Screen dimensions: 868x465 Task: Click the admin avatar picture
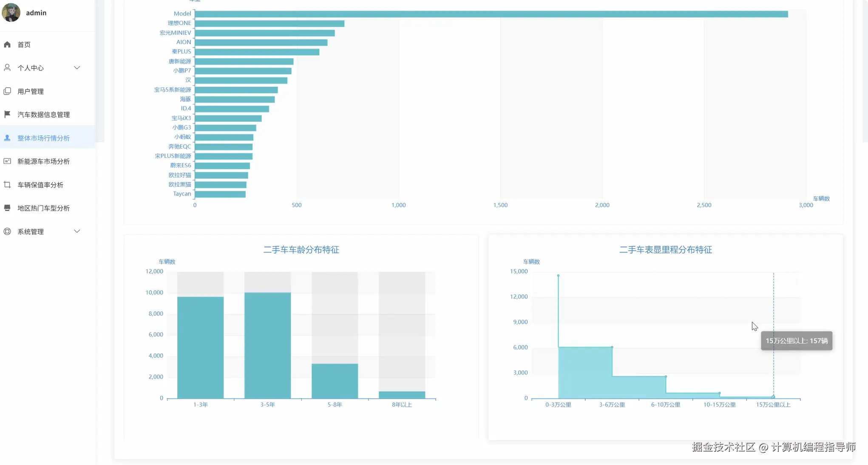11,12
